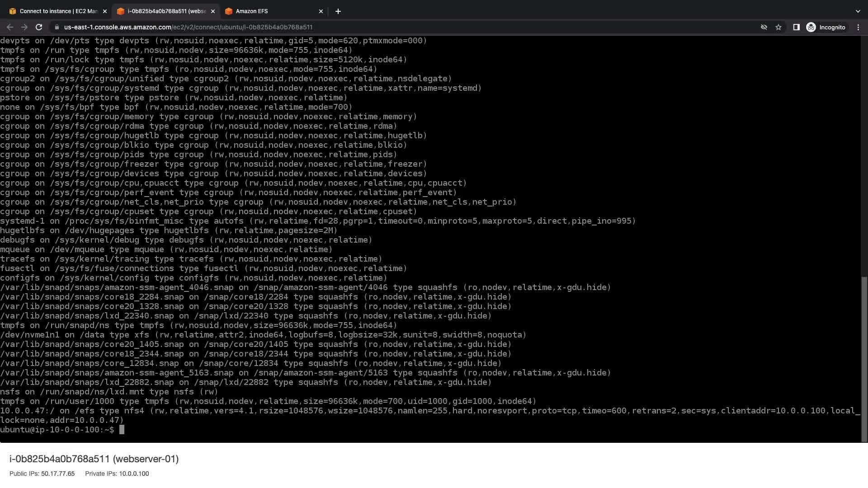Close the active i-0b825b4a0b768a511 tab
Viewport: 868px width, 488px height.
coord(213,11)
